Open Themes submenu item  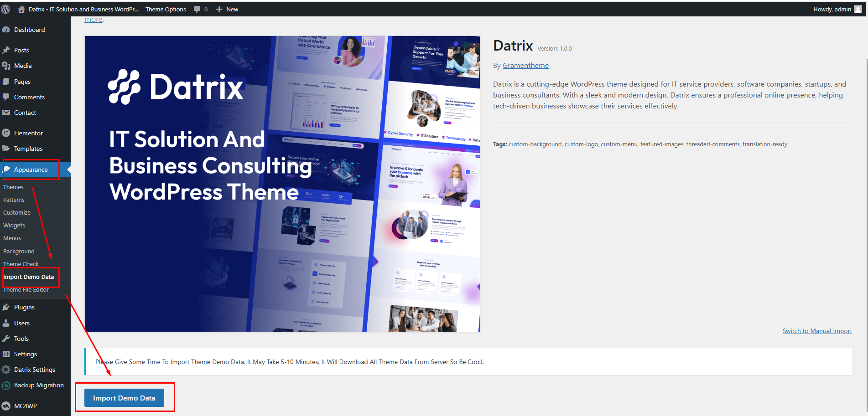13,187
